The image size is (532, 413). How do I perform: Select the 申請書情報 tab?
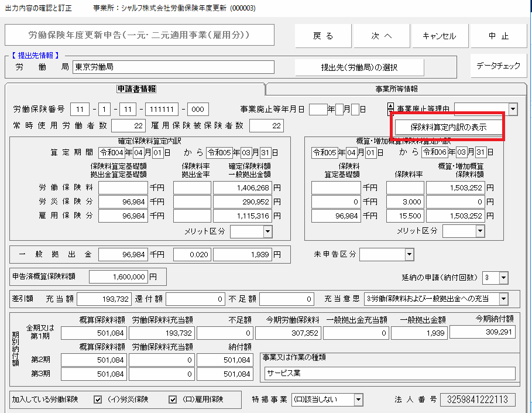136,89
